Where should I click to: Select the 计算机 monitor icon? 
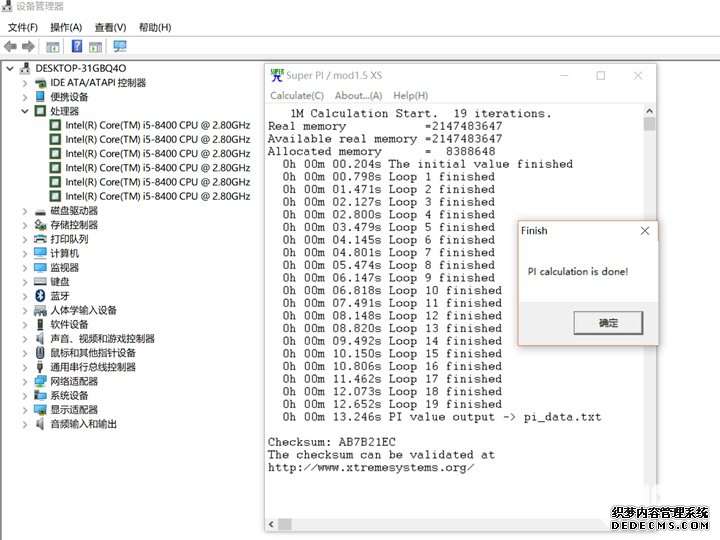[40, 253]
